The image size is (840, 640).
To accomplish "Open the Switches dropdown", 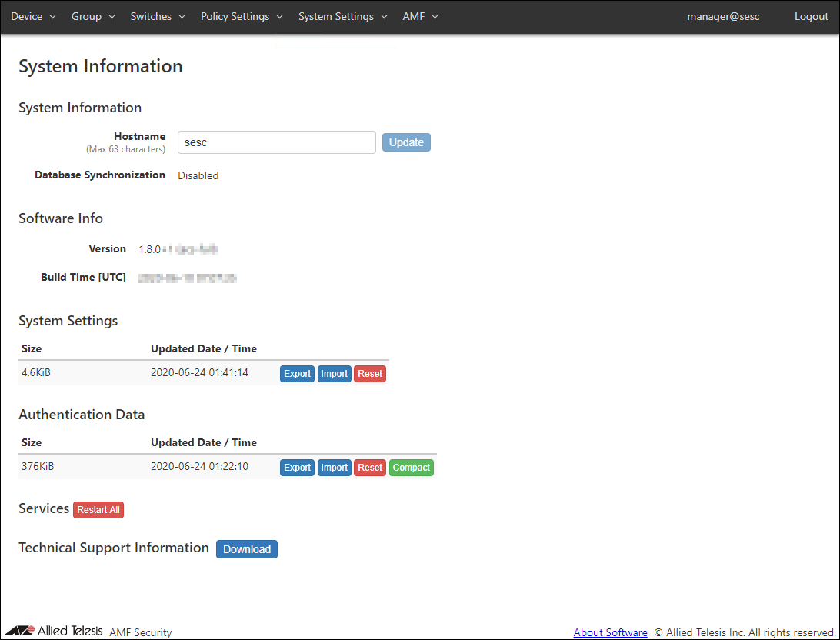I will coord(158,16).
